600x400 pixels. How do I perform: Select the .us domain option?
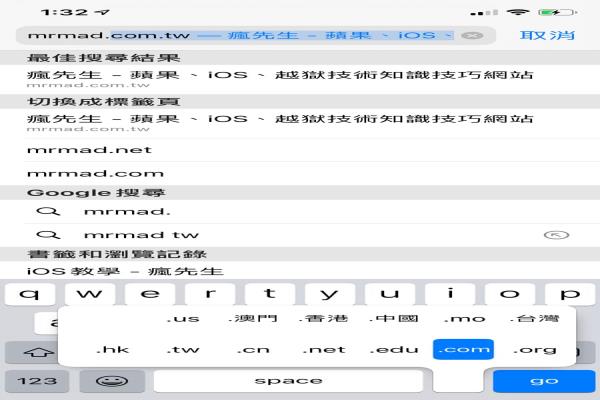pyautogui.click(x=183, y=318)
